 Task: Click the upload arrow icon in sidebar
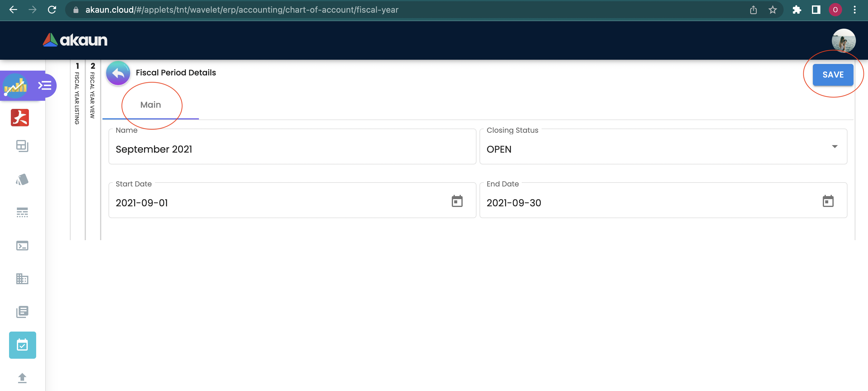[22, 378]
